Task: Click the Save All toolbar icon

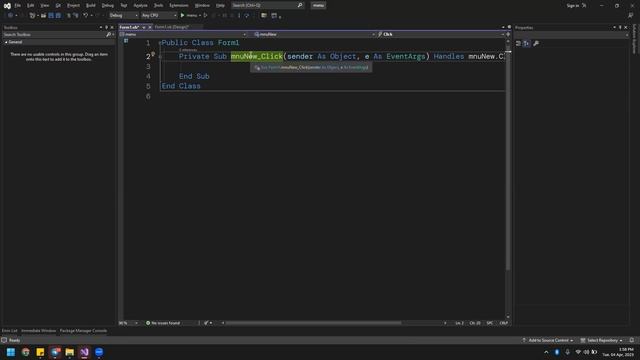Action: tap(58, 16)
